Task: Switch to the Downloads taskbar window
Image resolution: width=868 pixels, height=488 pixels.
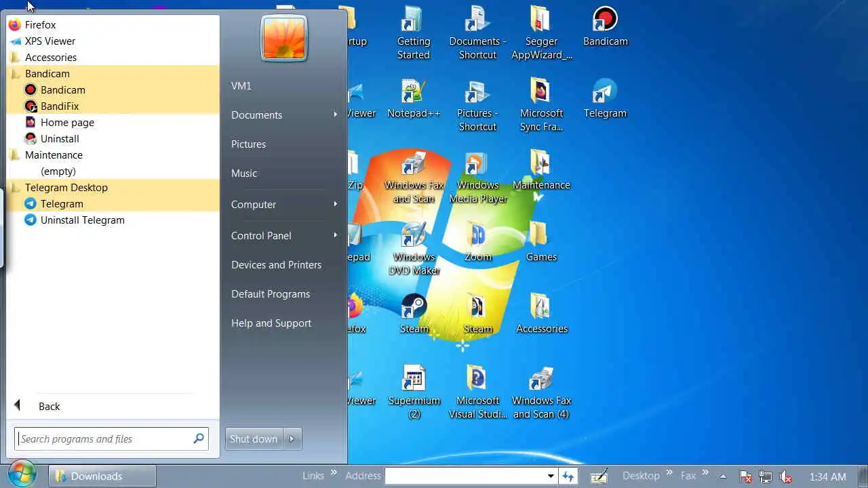Action: coord(102,476)
